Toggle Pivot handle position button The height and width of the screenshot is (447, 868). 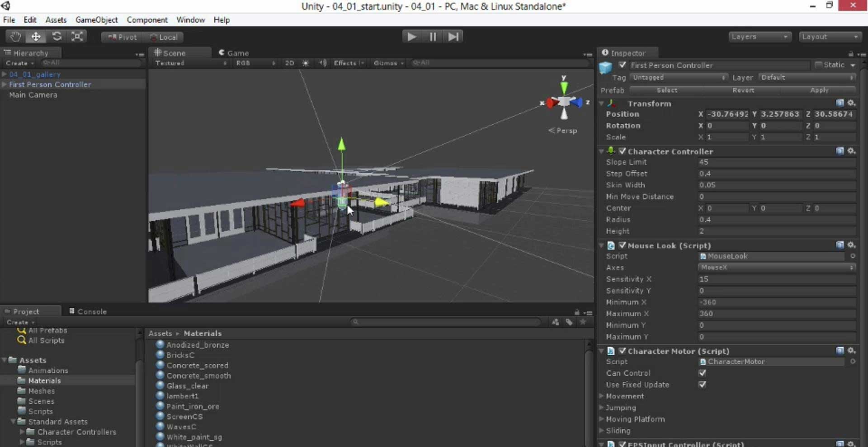click(x=122, y=37)
